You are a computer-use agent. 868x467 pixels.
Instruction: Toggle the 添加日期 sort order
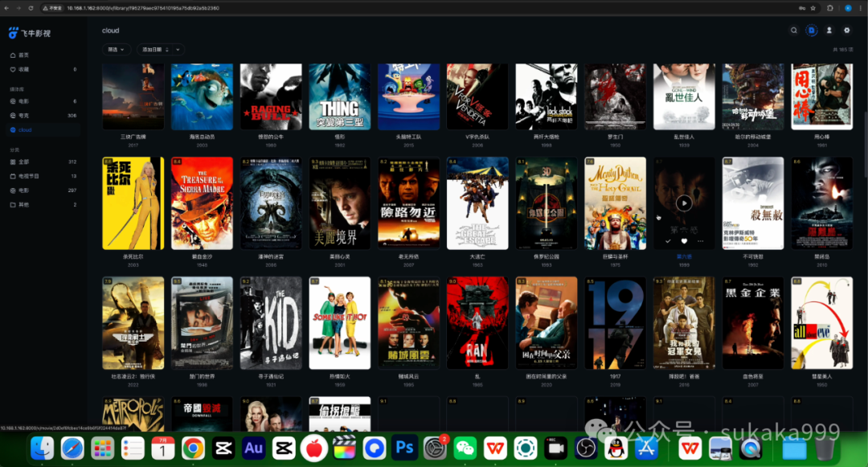156,50
